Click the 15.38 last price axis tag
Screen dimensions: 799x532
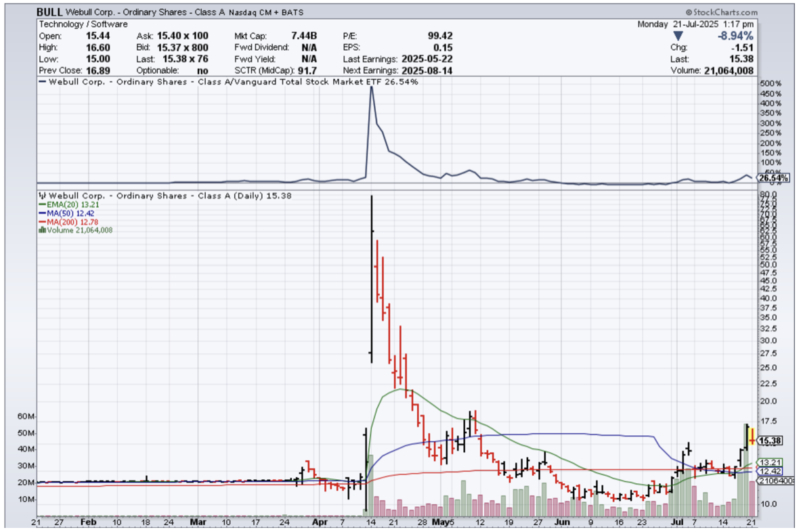(x=769, y=441)
